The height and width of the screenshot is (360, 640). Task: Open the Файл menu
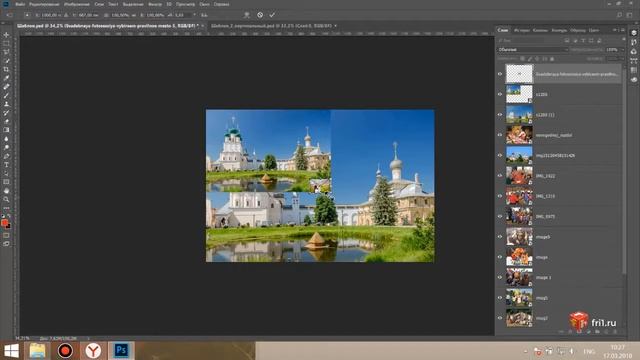tap(20, 4)
